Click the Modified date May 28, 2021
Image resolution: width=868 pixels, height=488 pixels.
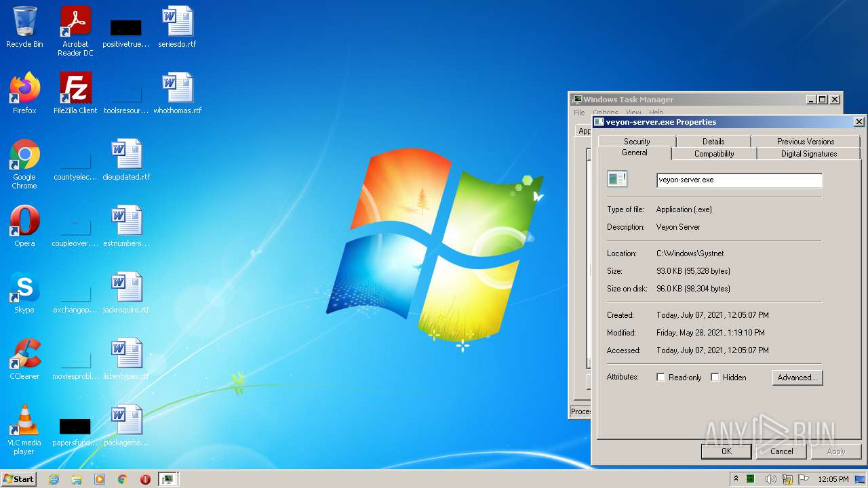[x=710, y=333]
